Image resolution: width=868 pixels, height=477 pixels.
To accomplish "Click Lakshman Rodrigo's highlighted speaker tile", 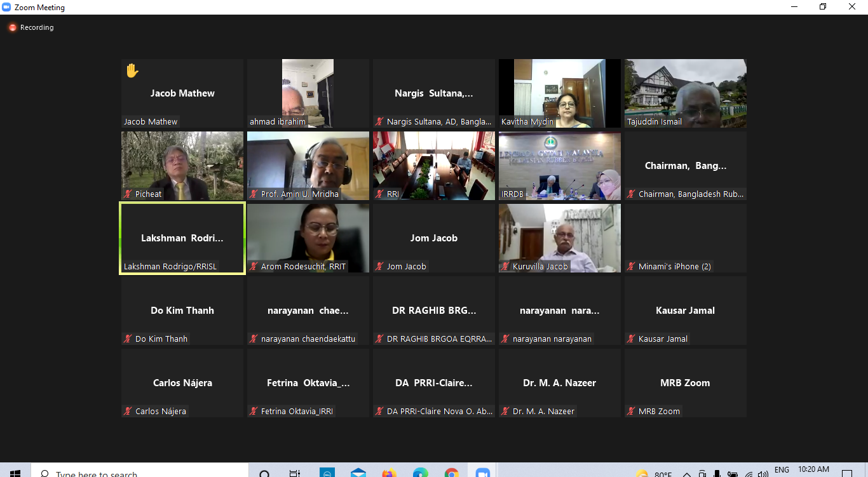I will [182, 238].
